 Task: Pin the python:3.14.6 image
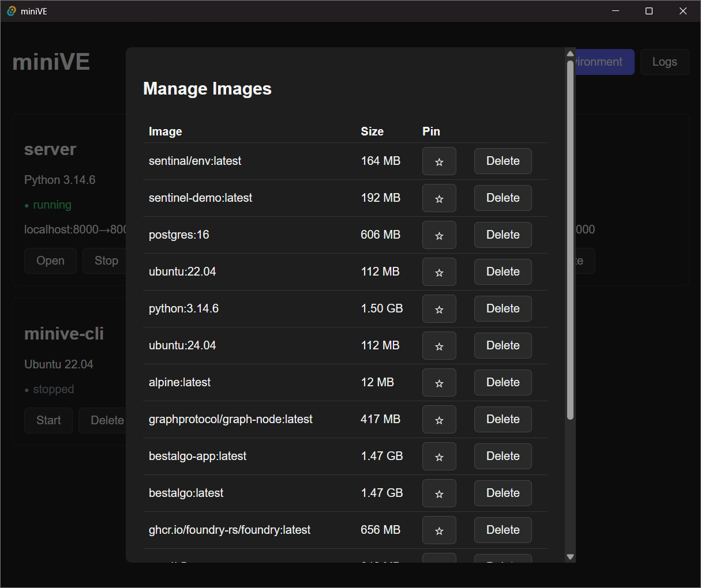pos(439,308)
